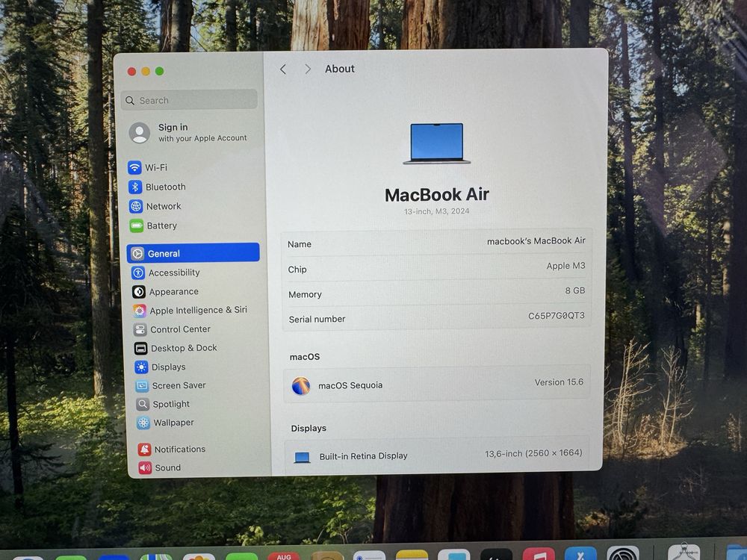Minimize window with the yellow button
This screenshot has height=560, width=747.
pyautogui.click(x=146, y=72)
